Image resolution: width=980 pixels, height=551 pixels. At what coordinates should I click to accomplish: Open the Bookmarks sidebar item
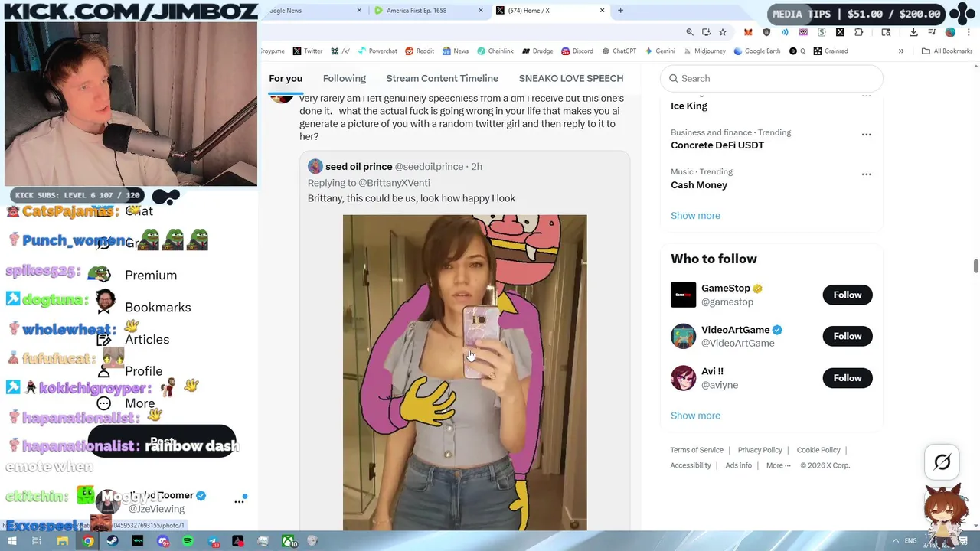click(x=144, y=307)
